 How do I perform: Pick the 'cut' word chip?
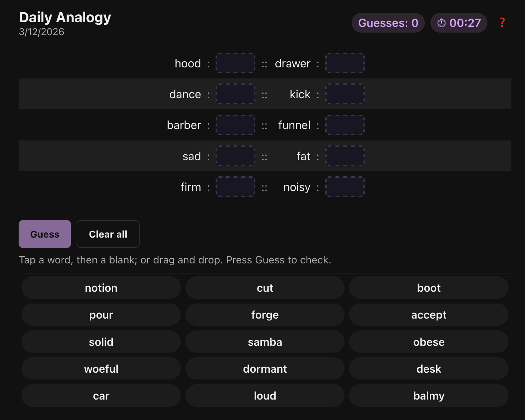(265, 288)
